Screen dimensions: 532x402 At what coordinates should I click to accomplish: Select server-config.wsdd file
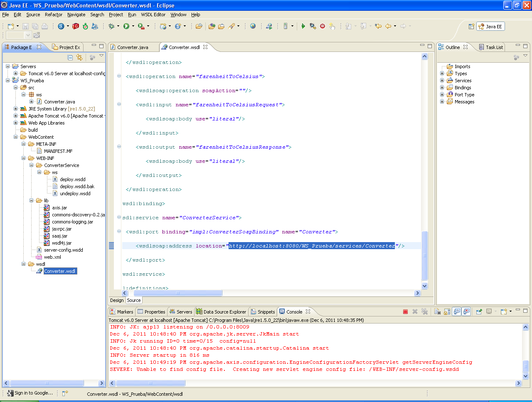(x=63, y=250)
